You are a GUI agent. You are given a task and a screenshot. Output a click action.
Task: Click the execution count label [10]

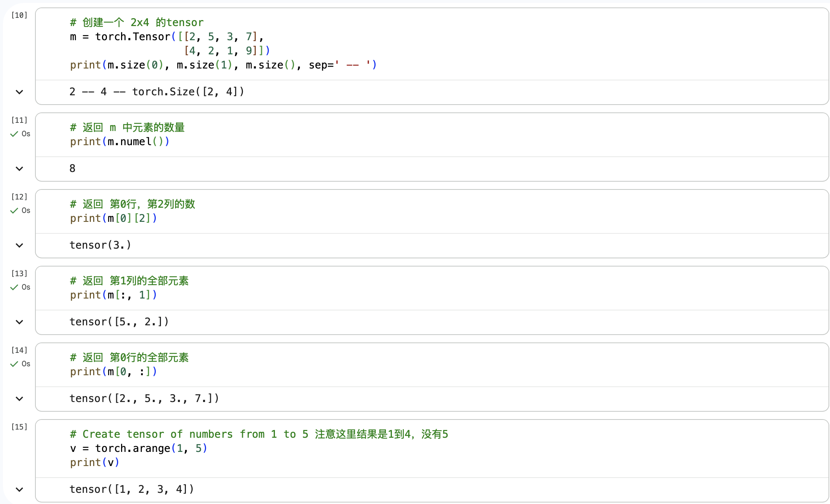tap(19, 15)
